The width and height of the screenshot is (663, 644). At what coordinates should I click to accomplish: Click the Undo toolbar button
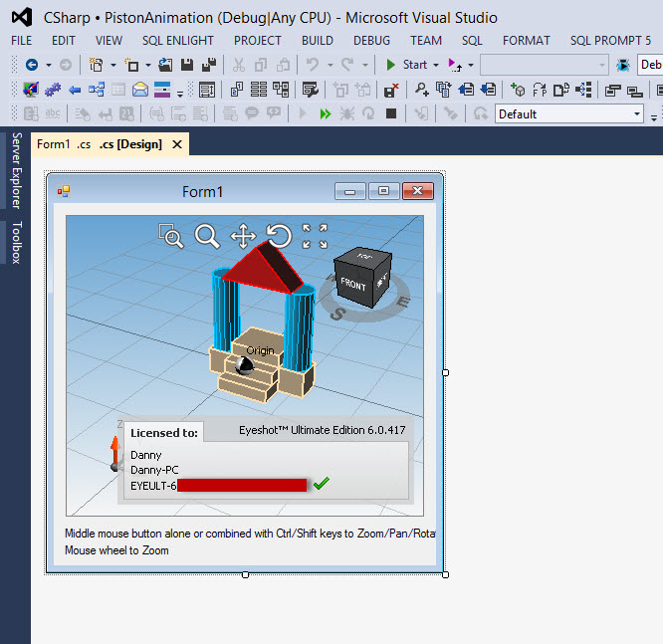coord(312,65)
